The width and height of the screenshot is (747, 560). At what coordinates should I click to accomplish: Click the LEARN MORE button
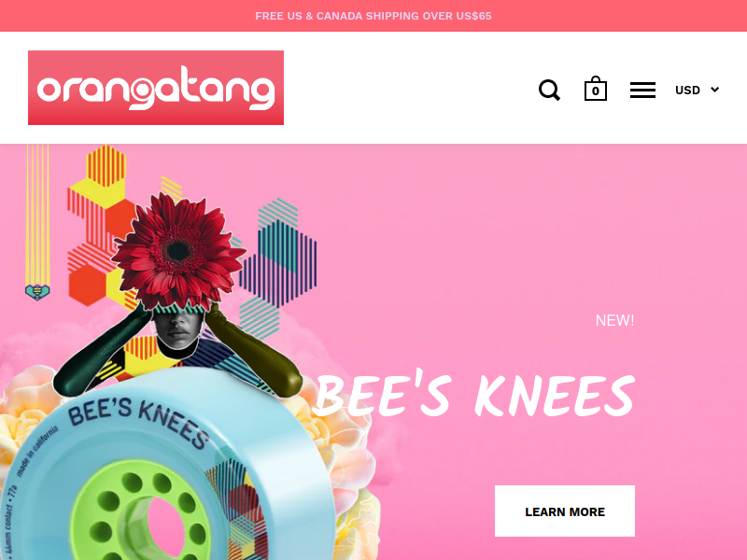point(565,511)
